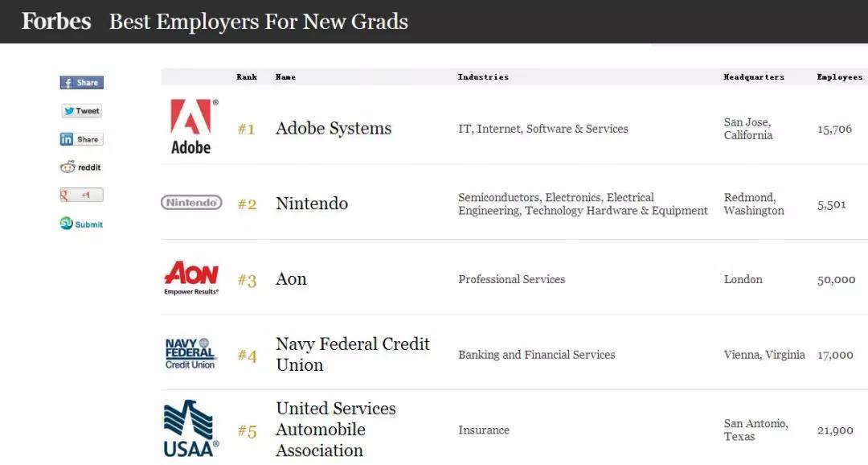
Task: Open the Forbes logo in header
Action: 56,22
